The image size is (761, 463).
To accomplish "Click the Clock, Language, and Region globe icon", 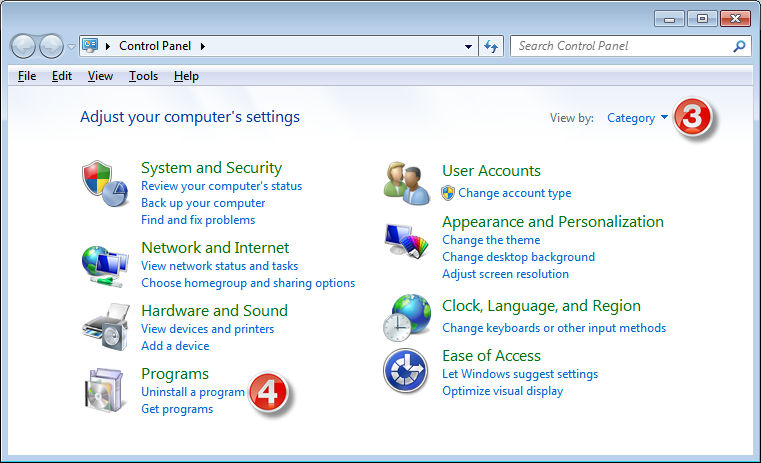I will [407, 317].
